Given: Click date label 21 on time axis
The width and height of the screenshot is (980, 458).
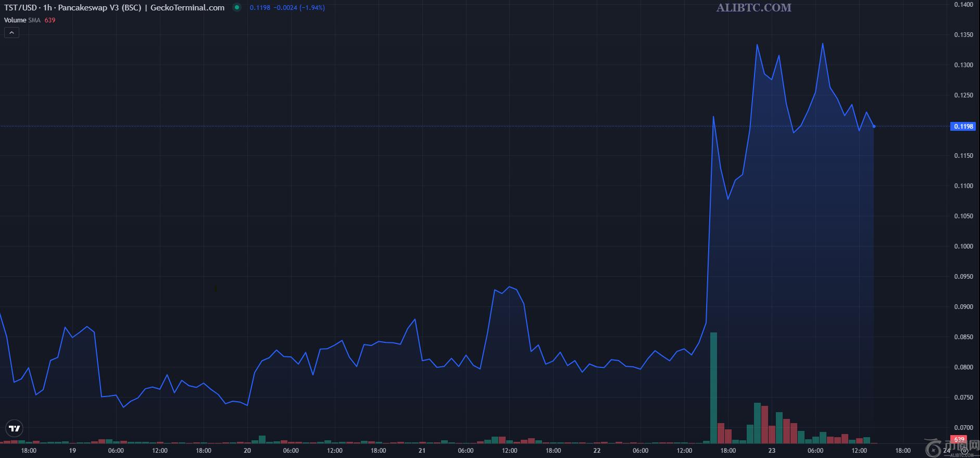Looking at the screenshot, I should 422,451.
